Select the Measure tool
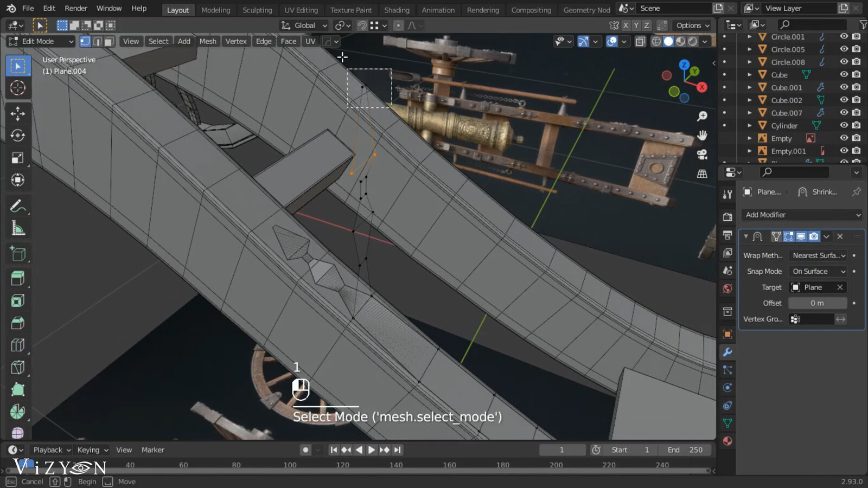Screen dimensions: 868x488 click(x=18, y=228)
